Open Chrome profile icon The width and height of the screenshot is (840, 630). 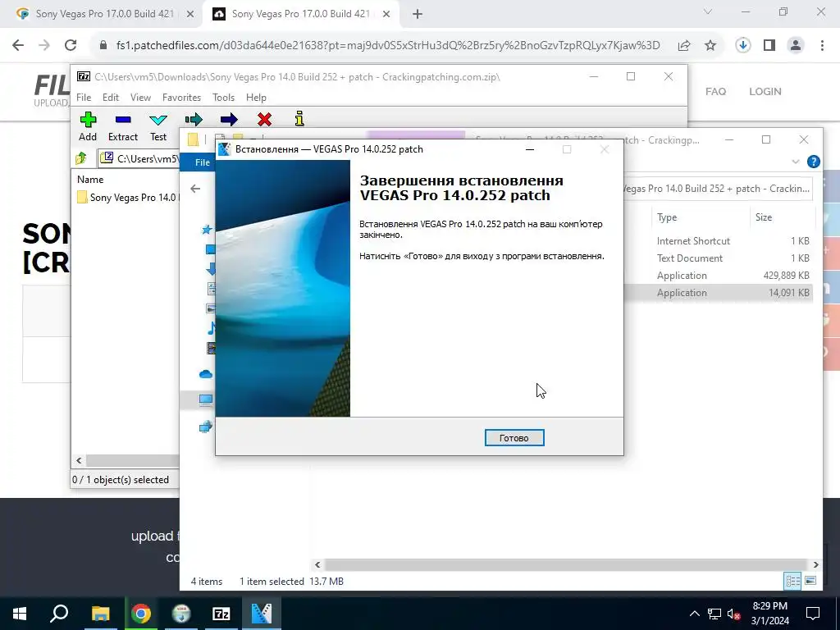(x=796, y=46)
